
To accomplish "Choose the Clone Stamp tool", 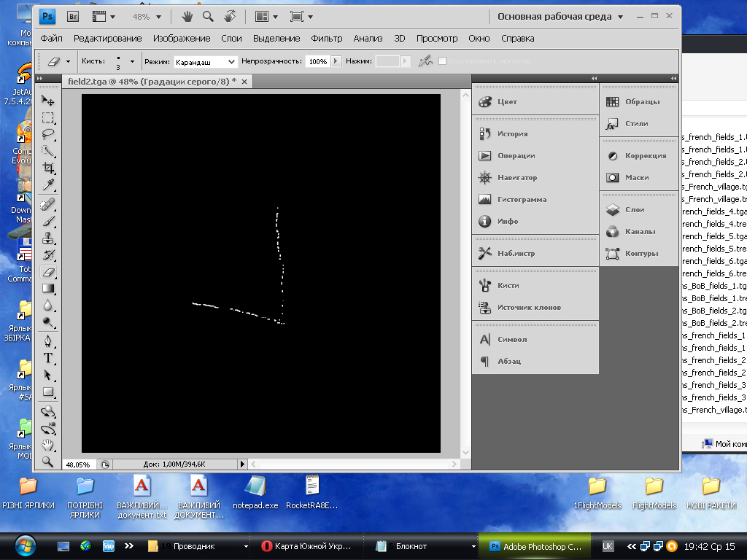I will pyautogui.click(x=48, y=238).
